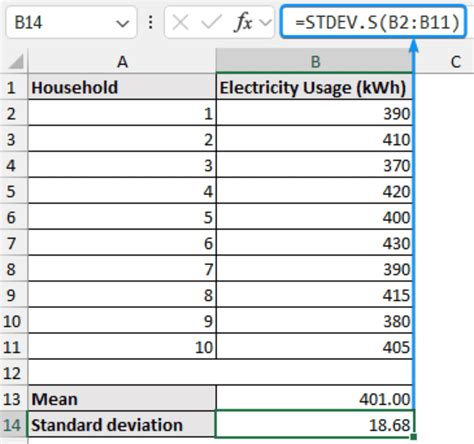The width and height of the screenshot is (474, 444).
Task: Open the three-dot formula bar handle
Action: (151, 22)
